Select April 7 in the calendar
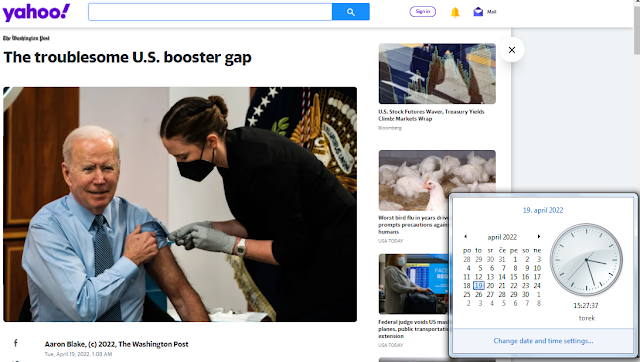Viewport: 640px width, 362px height. (503, 268)
